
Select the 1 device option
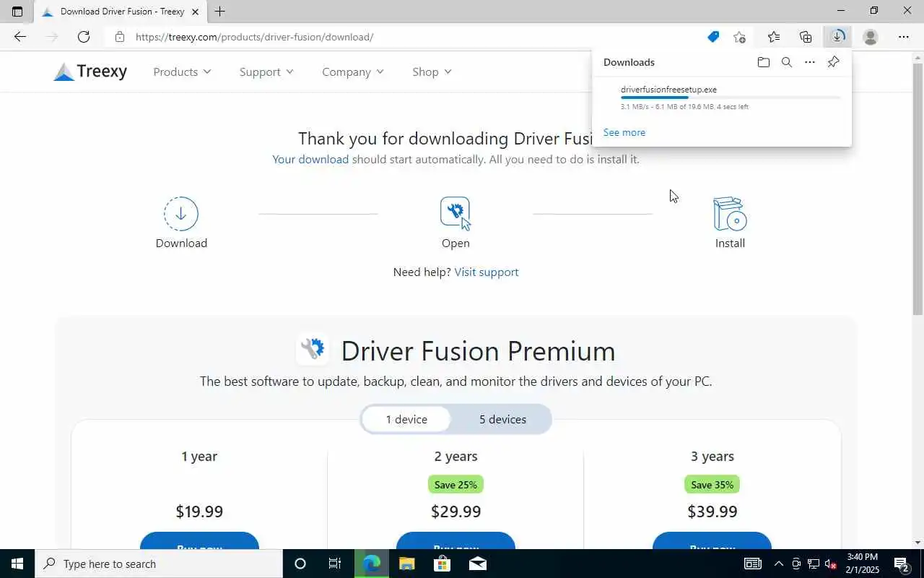pyautogui.click(x=406, y=419)
